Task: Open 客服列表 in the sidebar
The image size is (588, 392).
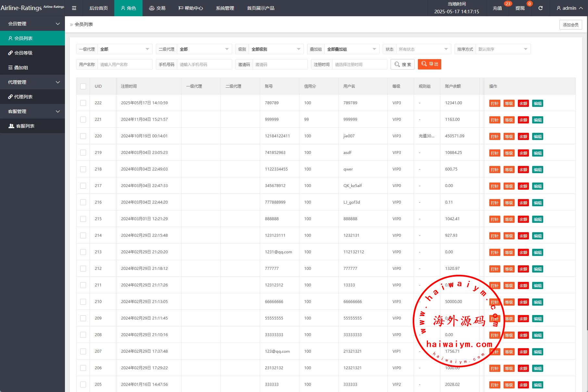Action: 25,126
